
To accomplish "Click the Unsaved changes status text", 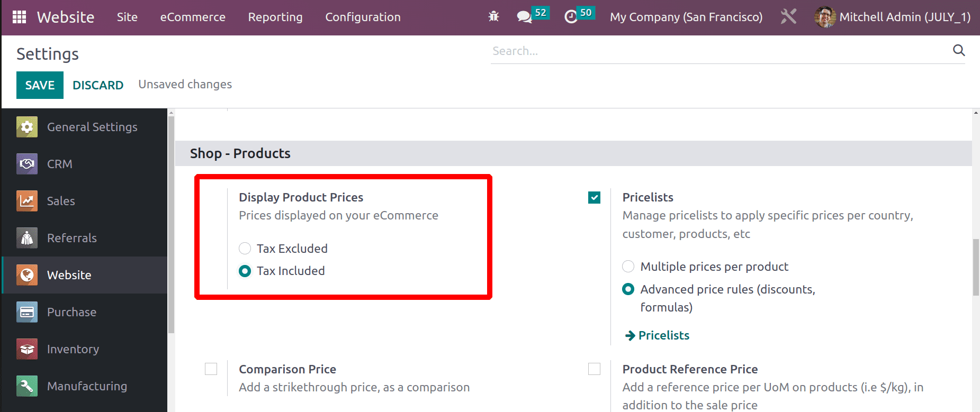I will pyautogui.click(x=185, y=84).
